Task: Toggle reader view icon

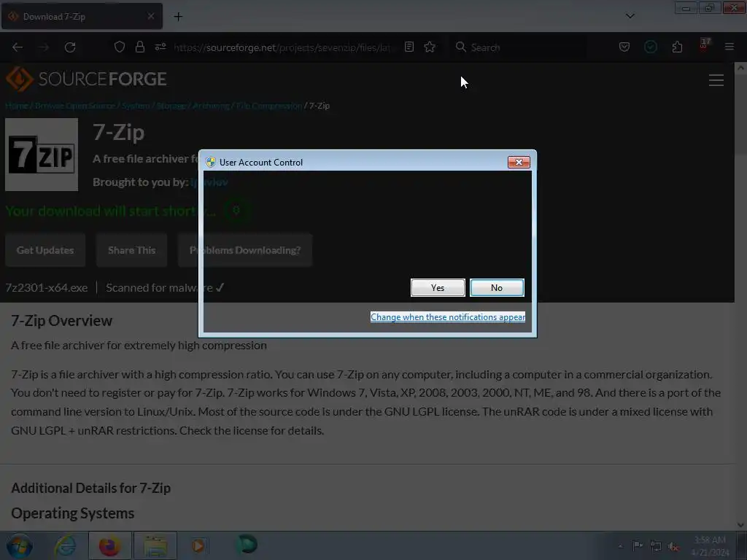Action: coord(409,47)
